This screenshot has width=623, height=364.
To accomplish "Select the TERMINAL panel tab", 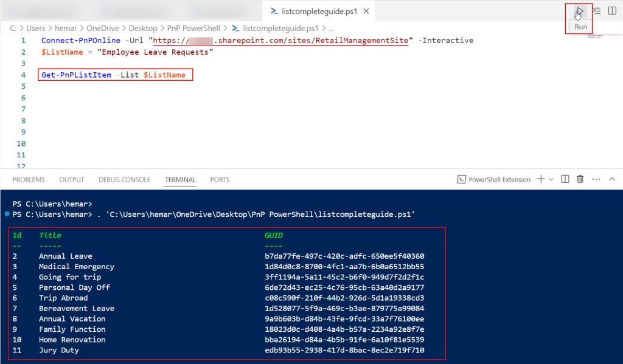I will tap(180, 180).
